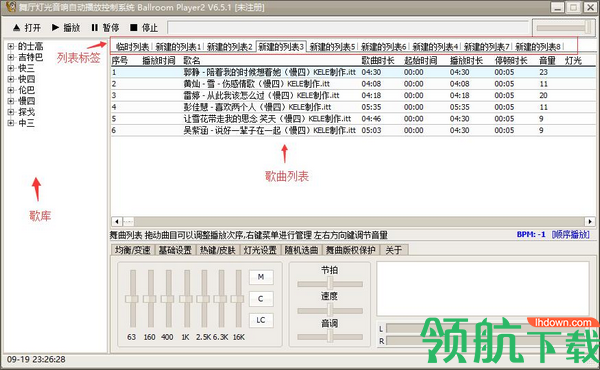Expand the 的士高 library node

click(x=11, y=46)
